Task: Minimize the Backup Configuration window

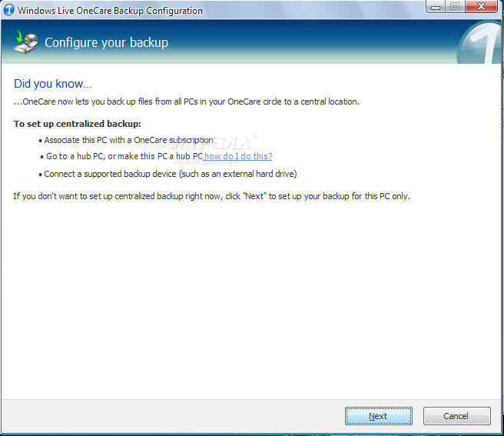Action: pos(436,7)
